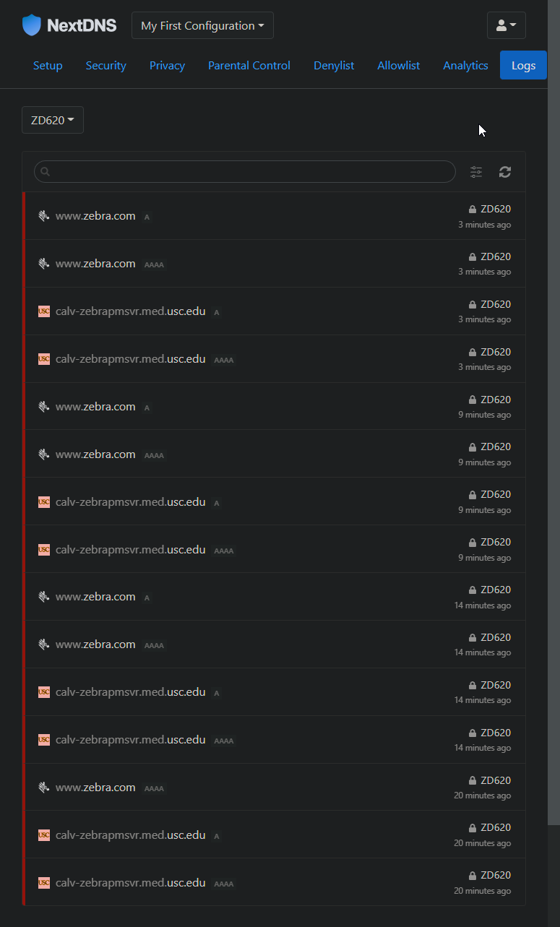Refresh the logs with the reload icon
Viewport: 560px width, 927px height.
[x=505, y=172]
